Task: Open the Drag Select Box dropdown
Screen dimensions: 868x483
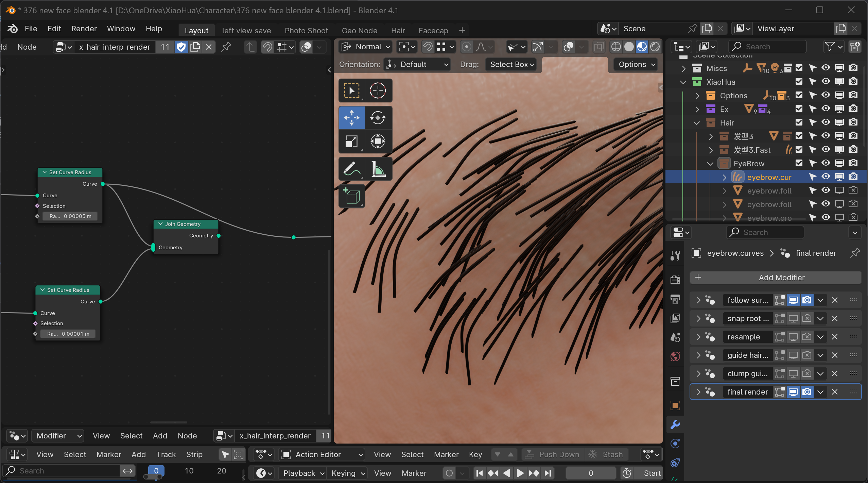Action: click(511, 64)
